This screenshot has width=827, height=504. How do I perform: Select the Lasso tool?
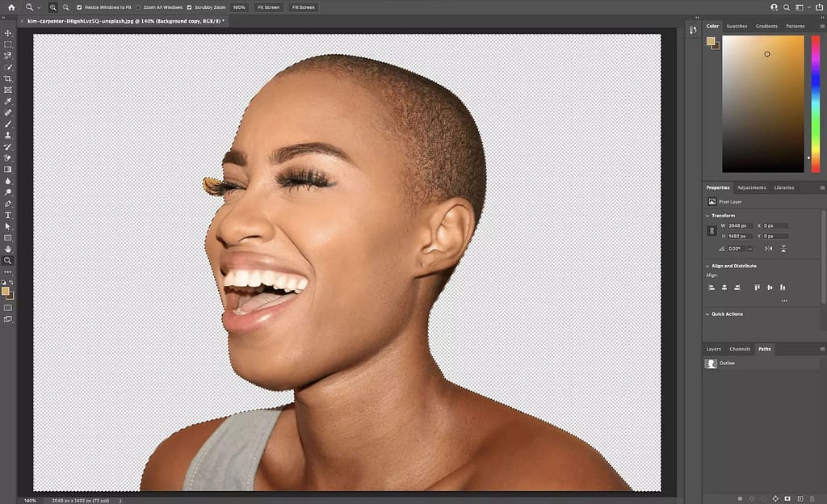tap(8, 53)
